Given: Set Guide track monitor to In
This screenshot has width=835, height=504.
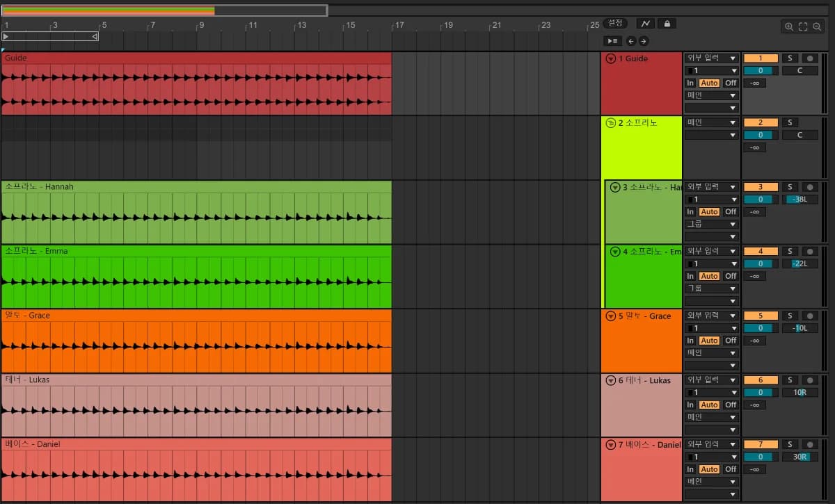Looking at the screenshot, I should (x=690, y=83).
